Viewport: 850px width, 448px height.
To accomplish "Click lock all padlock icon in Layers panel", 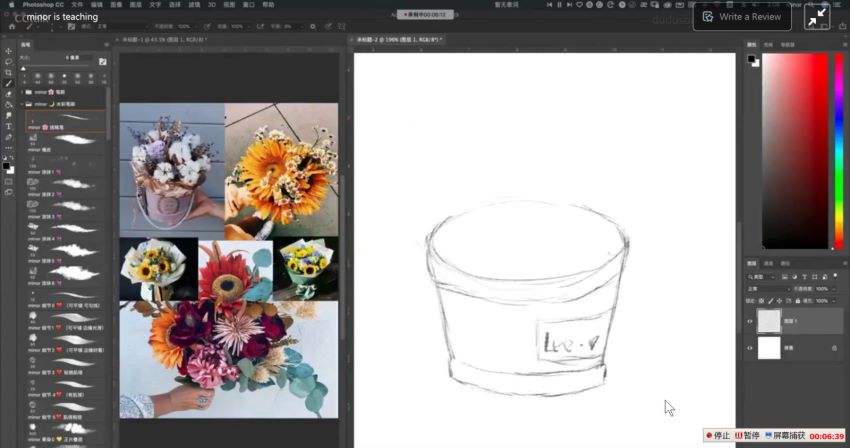I will 797,300.
